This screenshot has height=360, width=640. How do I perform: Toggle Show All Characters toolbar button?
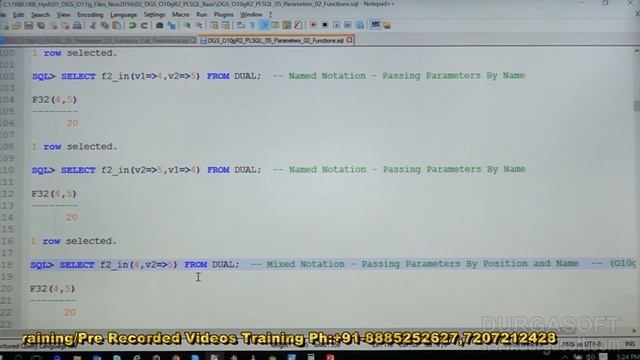[252, 26]
